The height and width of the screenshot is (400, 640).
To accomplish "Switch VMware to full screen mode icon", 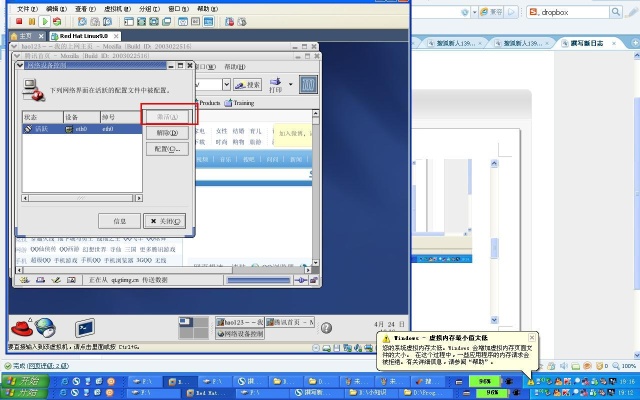I will click(x=141, y=22).
